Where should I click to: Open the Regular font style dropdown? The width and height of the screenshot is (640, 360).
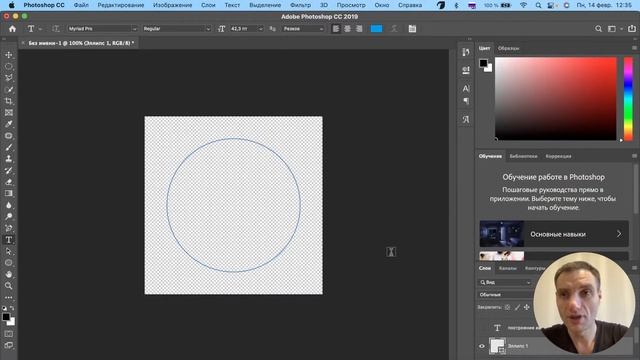[x=177, y=29]
